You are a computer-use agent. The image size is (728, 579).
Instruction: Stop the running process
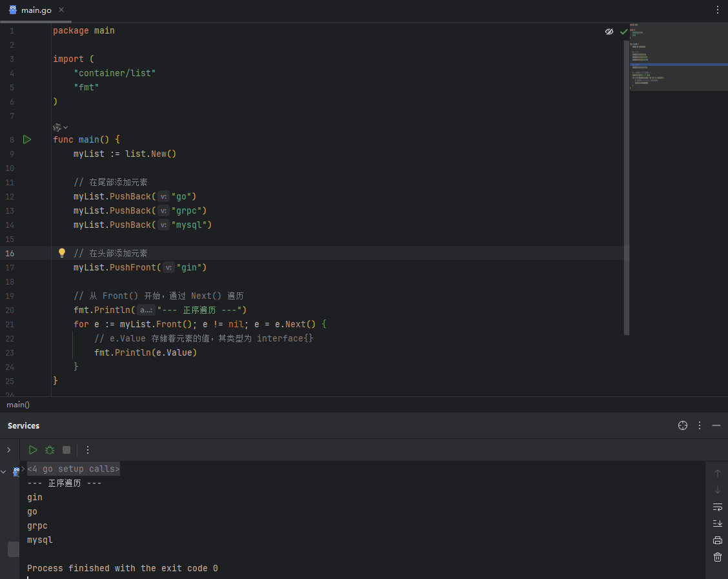66,450
